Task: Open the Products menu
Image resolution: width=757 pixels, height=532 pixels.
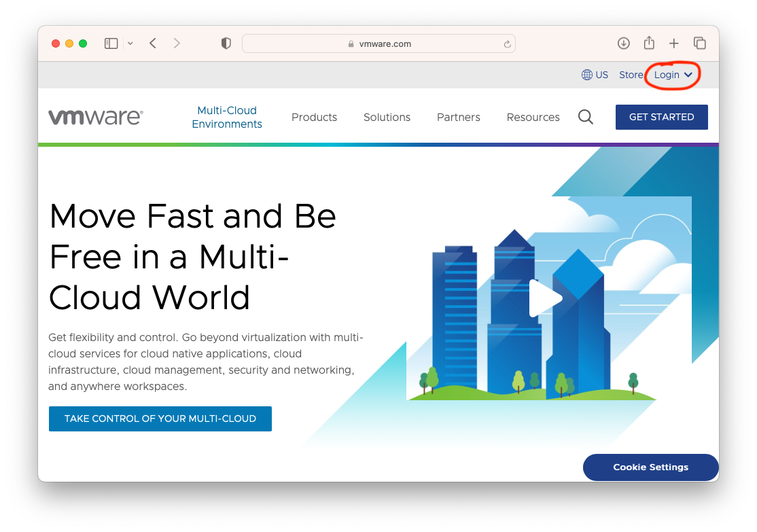Action: (314, 117)
